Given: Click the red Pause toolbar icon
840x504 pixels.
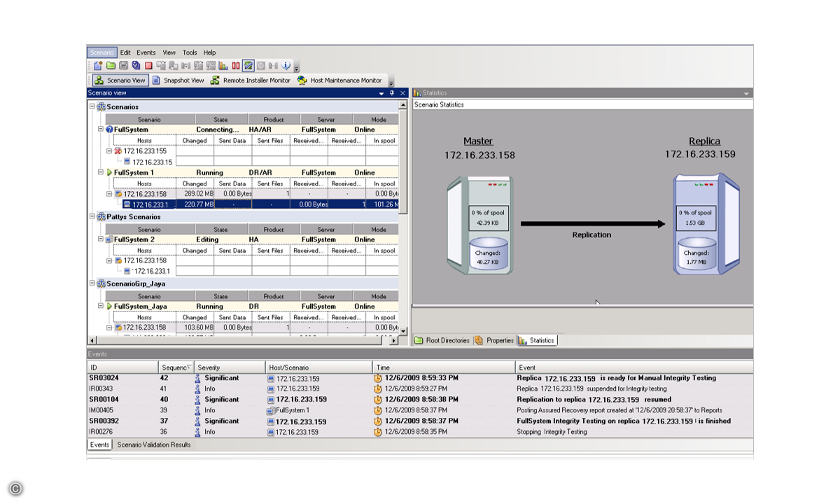Looking at the screenshot, I should [236, 66].
